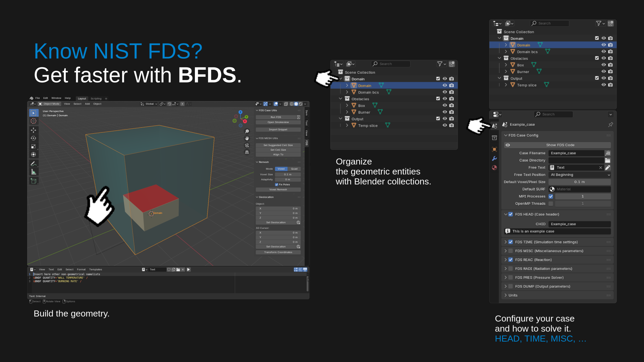Adjust Default Voxel/Pixel Size field
This screenshot has width=644, height=362.
[x=580, y=182]
